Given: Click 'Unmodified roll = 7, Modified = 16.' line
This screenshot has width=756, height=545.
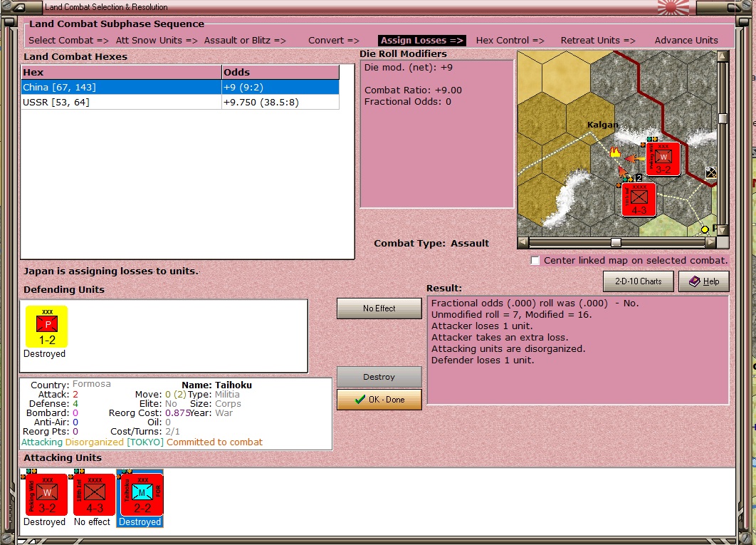Looking at the screenshot, I should [511, 315].
